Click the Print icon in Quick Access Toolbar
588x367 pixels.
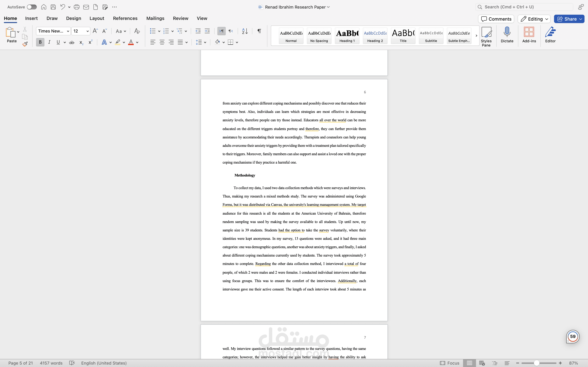(76, 7)
